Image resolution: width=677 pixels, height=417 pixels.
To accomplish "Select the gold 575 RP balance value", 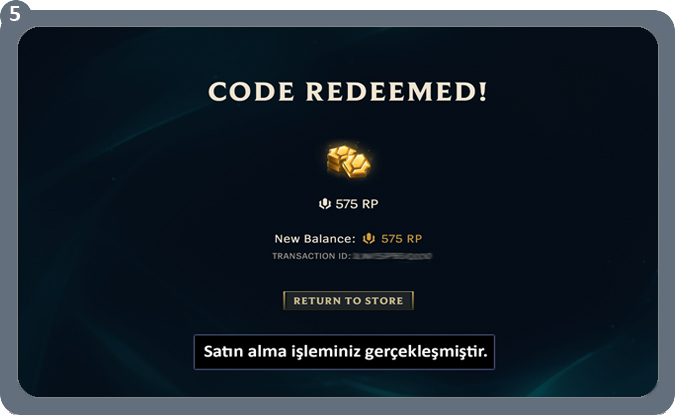I will (x=402, y=239).
